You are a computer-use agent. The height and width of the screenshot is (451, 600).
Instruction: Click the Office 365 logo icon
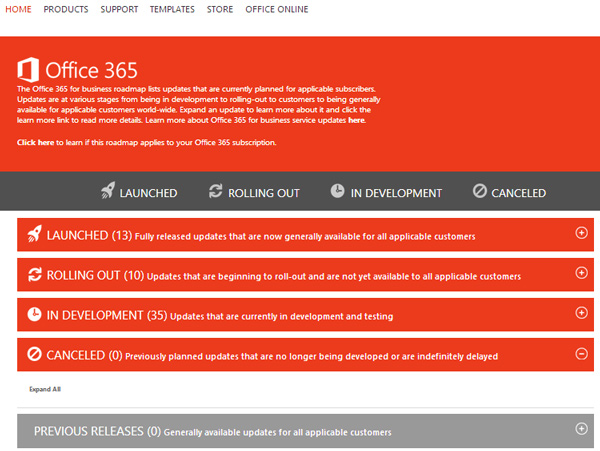pos(28,70)
